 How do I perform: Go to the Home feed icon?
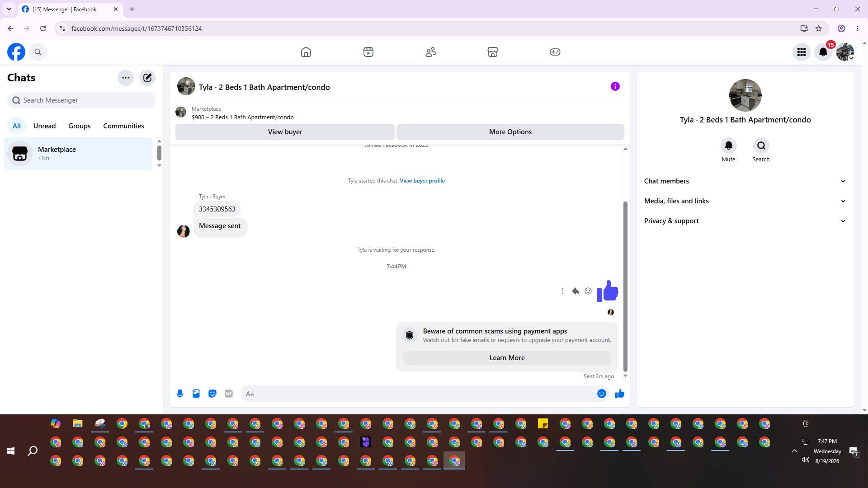click(306, 52)
